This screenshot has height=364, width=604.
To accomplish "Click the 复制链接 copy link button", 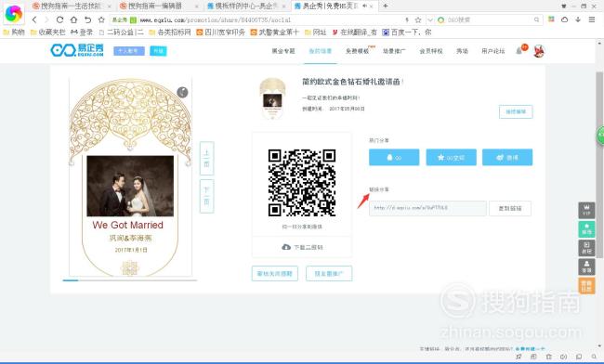I will [510, 208].
